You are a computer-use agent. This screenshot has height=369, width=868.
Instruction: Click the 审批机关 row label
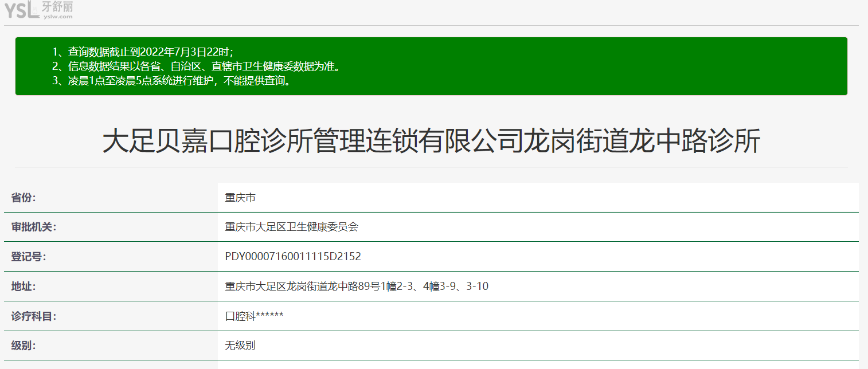click(x=34, y=227)
